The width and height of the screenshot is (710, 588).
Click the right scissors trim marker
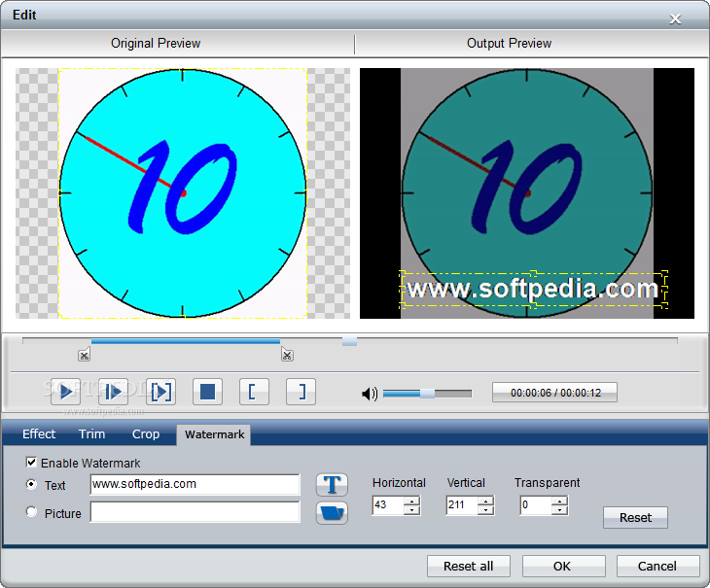click(287, 355)
